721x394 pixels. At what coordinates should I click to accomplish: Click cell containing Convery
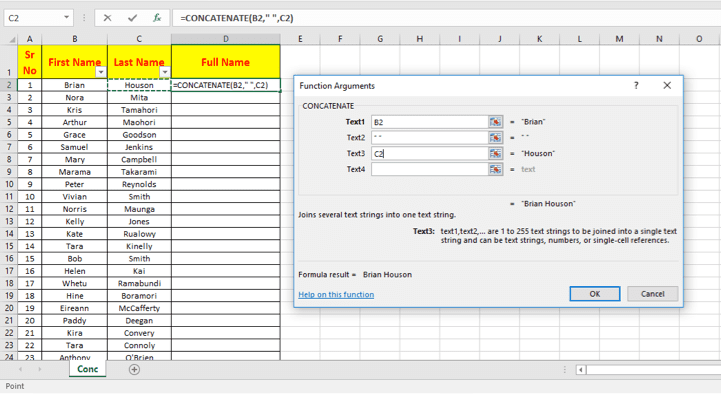coord(139,333)
